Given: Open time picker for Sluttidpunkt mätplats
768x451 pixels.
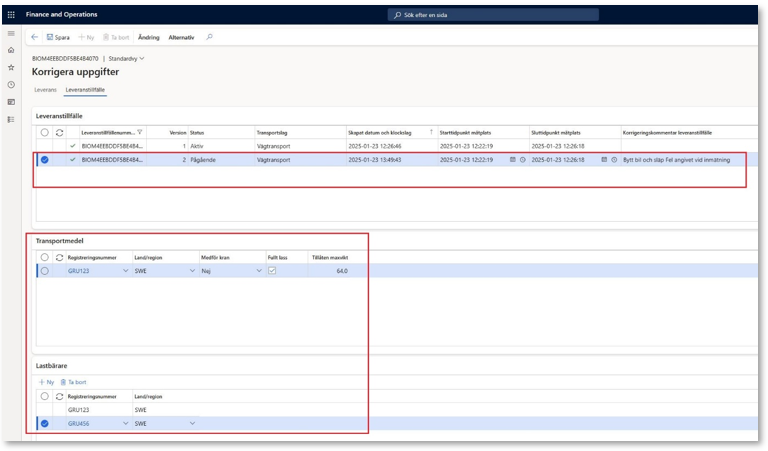Looking at the screenshot, I should (613, 159).
